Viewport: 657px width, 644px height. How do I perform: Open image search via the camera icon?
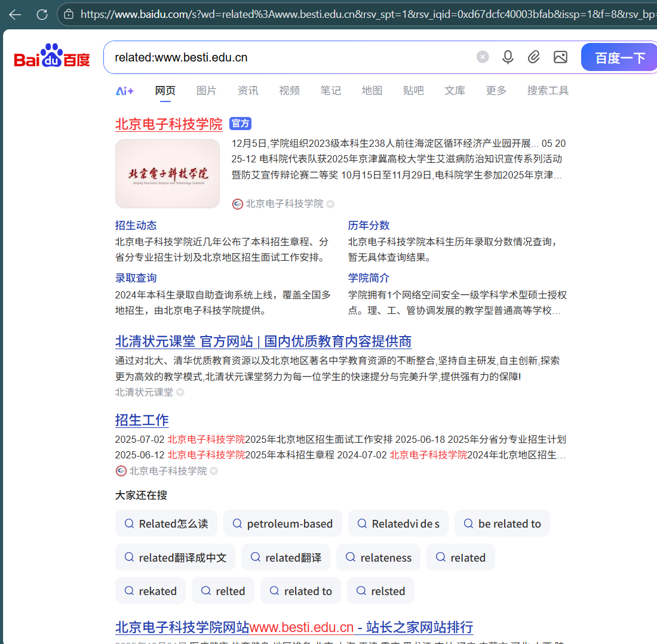pyautogui.click(x=560, y=57)
